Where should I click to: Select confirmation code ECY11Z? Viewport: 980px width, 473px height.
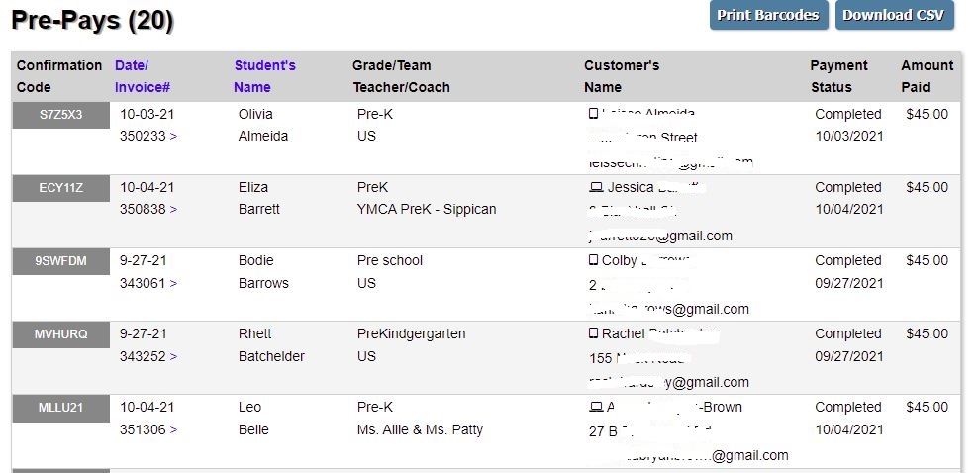(60, 188)
